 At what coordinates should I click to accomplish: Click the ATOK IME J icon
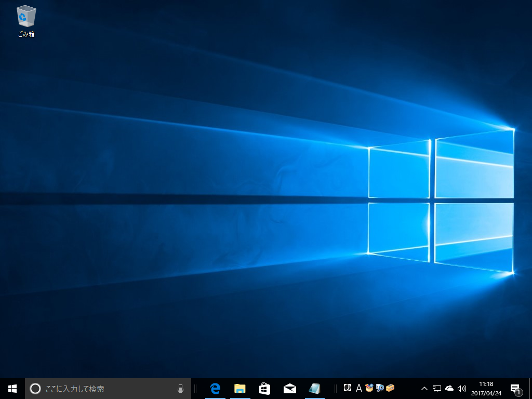tap(348, 388)
